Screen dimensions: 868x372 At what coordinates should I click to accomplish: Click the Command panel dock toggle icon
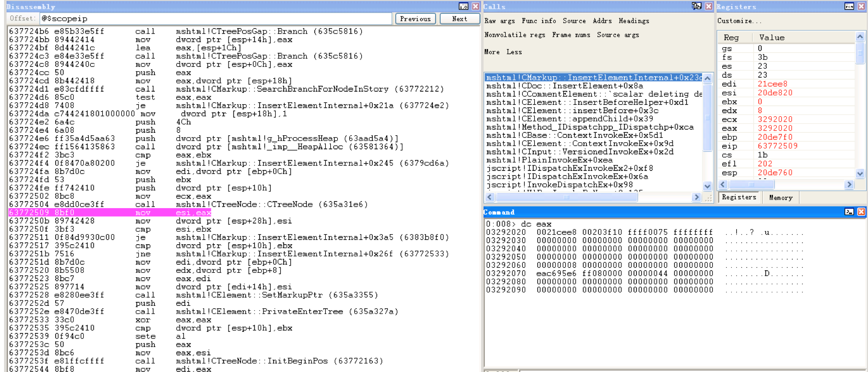[x=849, y=212]
